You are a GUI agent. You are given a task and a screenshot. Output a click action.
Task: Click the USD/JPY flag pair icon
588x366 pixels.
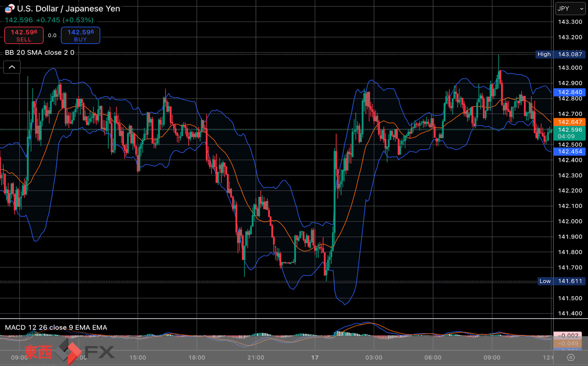[x=9, y=8]
